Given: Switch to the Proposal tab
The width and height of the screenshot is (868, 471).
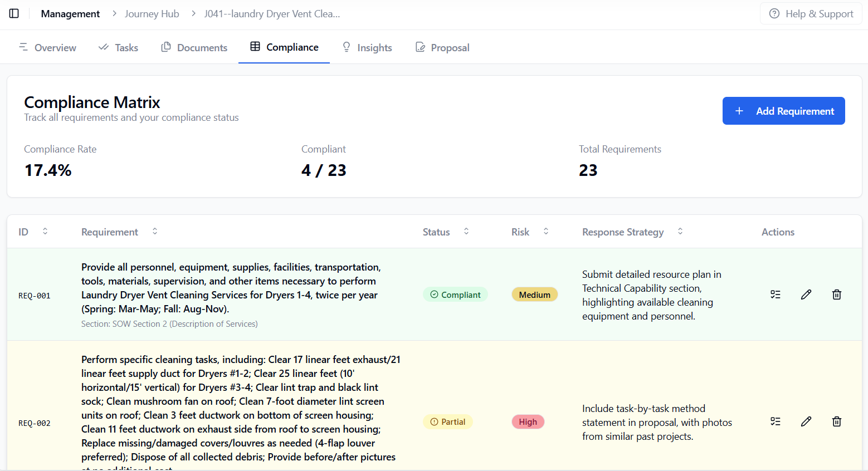Looking at the screenshot, I should pos(442,47).
